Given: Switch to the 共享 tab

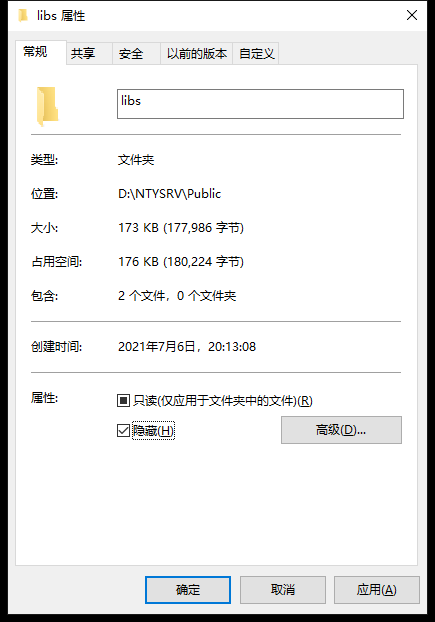Looking at the screenshot, I should click(x=83, y=54).
